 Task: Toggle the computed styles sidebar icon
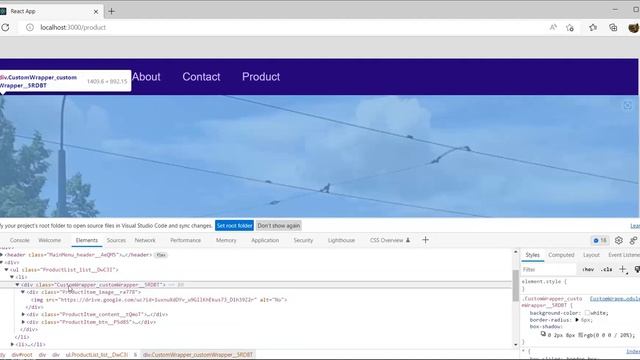pos(637,269)
